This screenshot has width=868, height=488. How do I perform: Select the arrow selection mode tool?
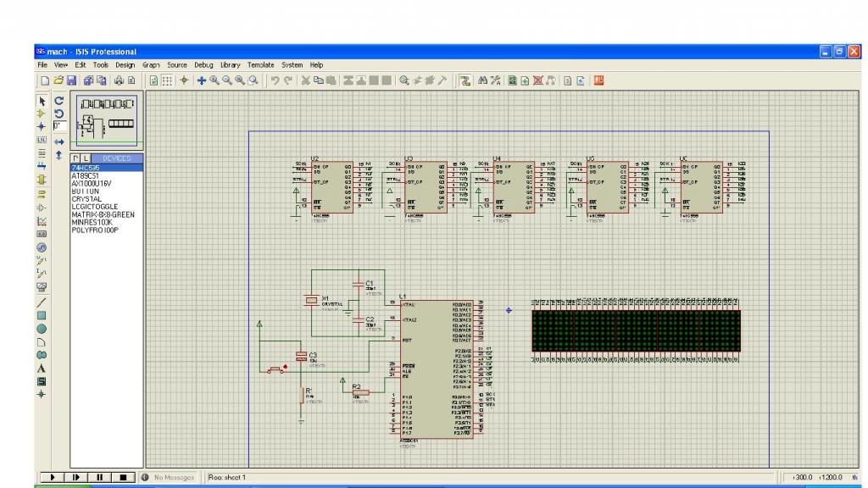coord(42,101)
